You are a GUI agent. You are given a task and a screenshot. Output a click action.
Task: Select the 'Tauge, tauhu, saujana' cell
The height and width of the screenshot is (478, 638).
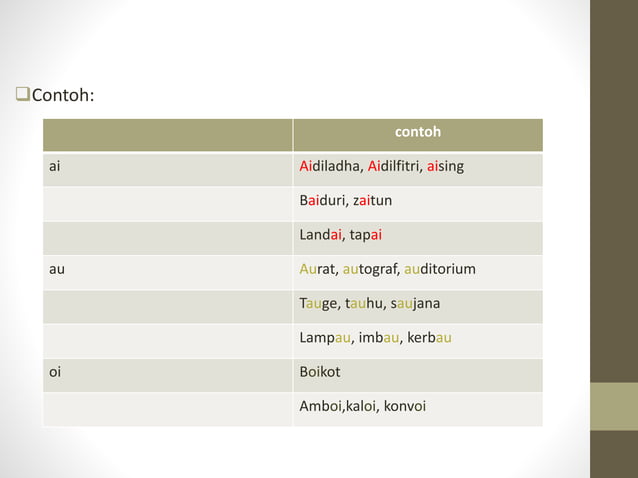tap(417, 304)
